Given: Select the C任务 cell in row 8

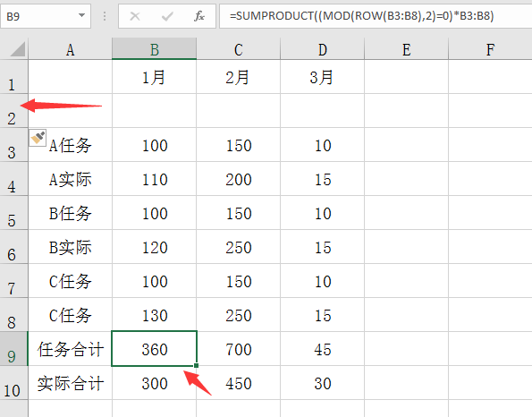Looking at the screenshot, I should tap(71, 314).
